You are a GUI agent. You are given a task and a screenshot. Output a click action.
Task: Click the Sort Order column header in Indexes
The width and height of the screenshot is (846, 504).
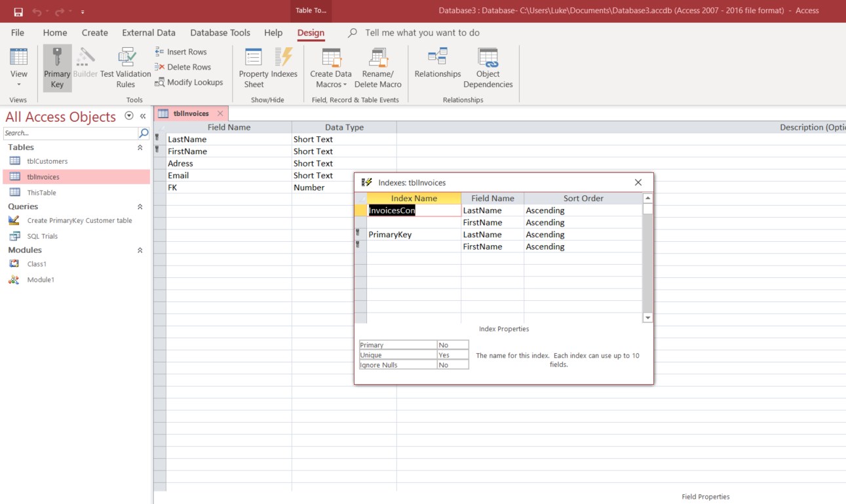pyautogui.click(x=583, y=198)
